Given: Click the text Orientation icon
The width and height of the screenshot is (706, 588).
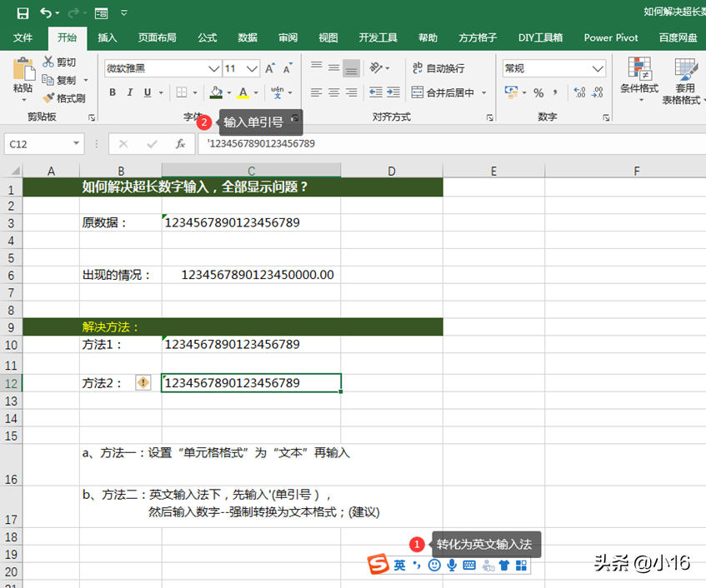Looking at the screenshot, I should coord(376,68).
